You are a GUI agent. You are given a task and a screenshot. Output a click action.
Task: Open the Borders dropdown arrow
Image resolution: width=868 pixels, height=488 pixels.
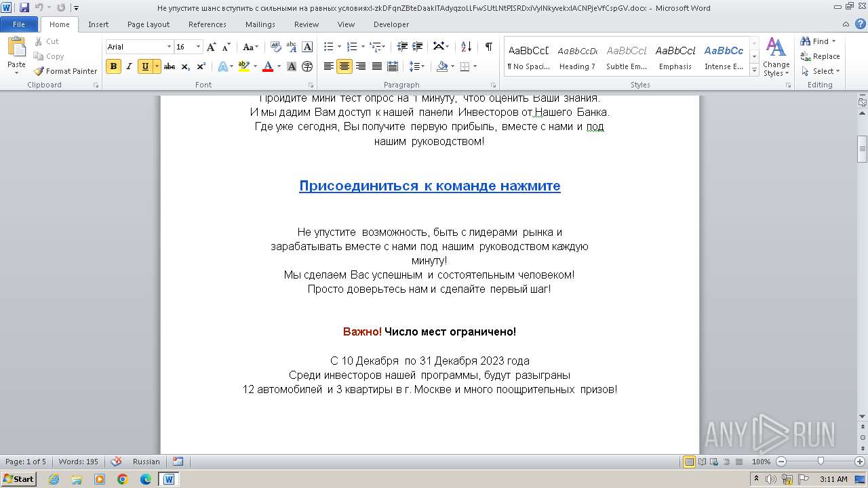pos(475,66)
